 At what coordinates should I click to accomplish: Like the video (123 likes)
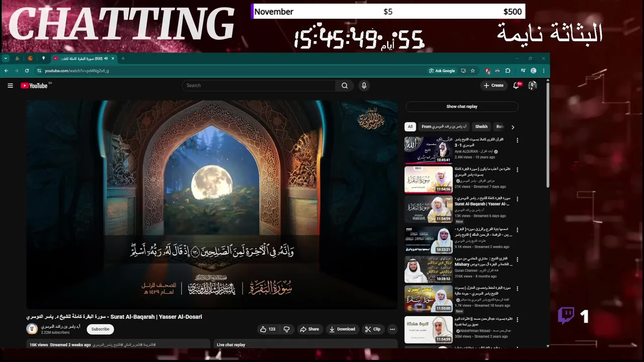[x=267, y=329]
